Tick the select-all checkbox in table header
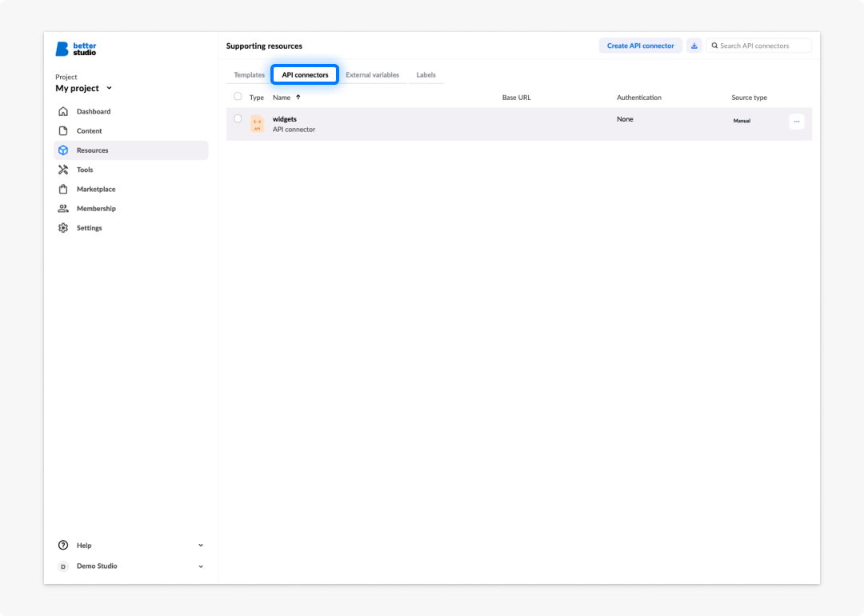864x616 pixels. click(x=238, y=97)
